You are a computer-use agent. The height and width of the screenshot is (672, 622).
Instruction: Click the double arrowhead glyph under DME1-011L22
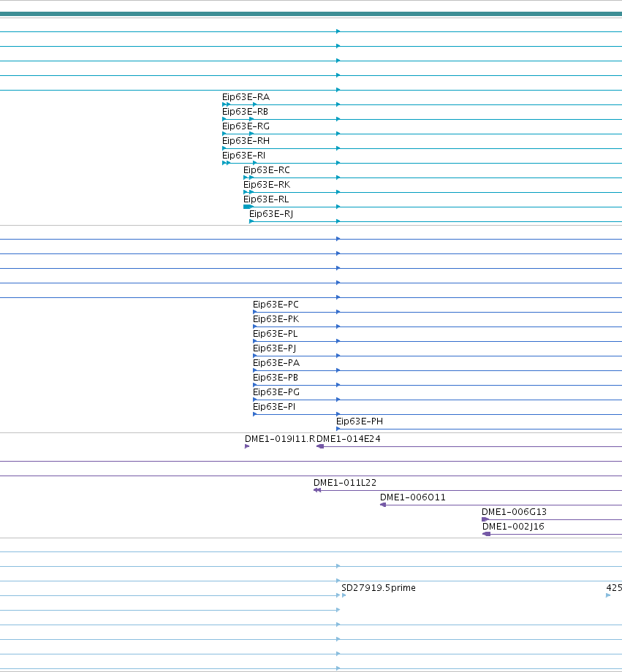pyautogui.click(x=317, y=490)
